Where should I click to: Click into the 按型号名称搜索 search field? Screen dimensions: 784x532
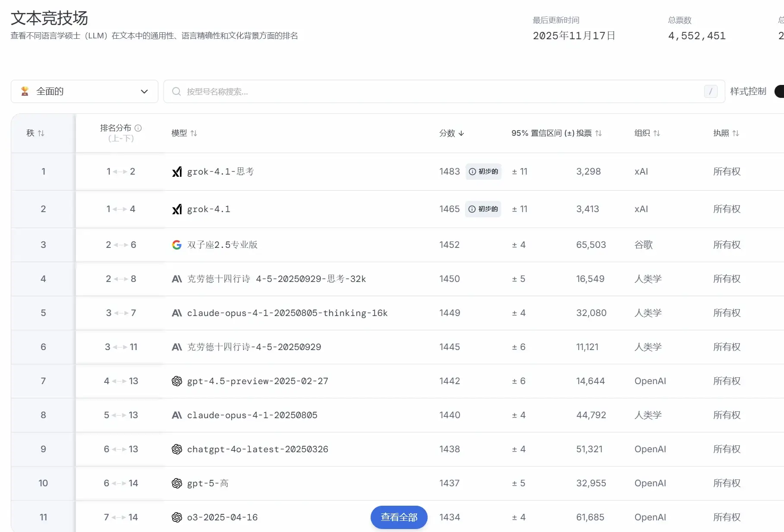(302, 91)
